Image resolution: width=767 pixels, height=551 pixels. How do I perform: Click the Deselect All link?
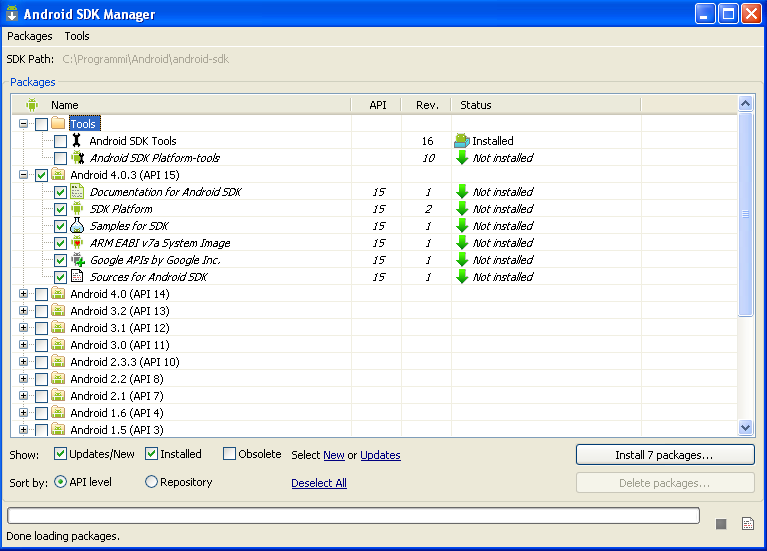coord(319,483)
